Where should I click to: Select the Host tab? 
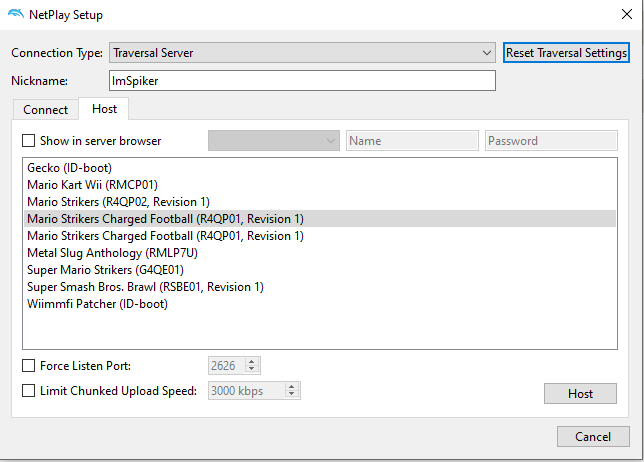(x=104, y=109)
